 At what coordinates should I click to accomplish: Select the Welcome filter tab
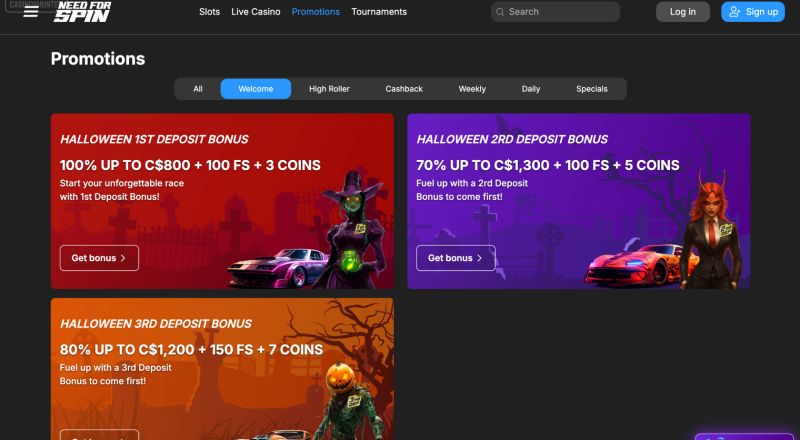256,89
